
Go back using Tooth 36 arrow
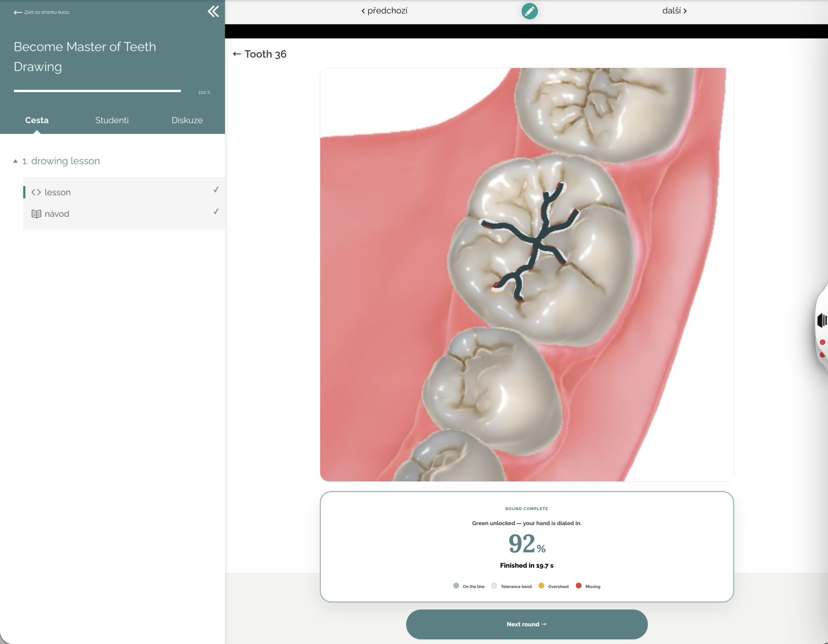click(x=237, y=54)
